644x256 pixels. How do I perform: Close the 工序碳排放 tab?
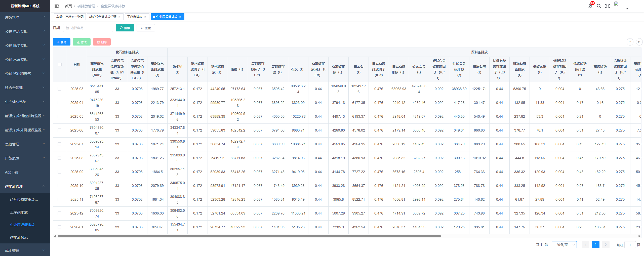click(x=145, y=17)
